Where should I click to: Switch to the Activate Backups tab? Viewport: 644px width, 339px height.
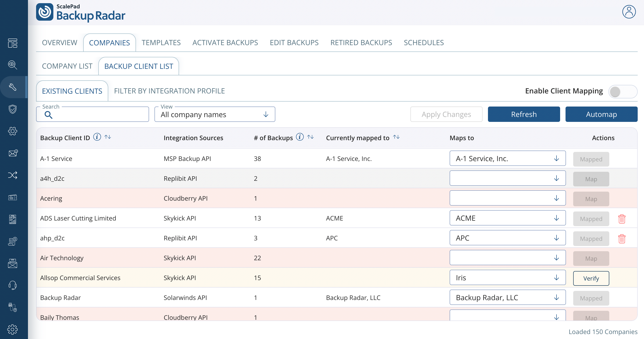(225, 42)
